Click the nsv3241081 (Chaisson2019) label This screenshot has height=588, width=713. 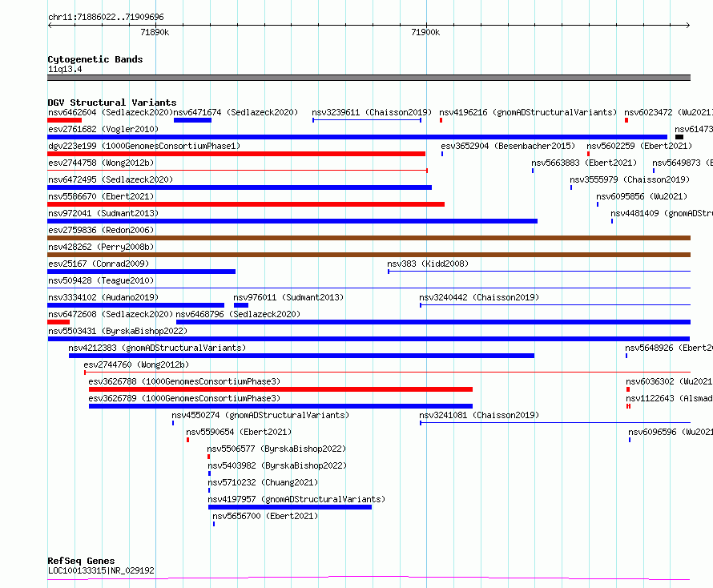coord(479,415)
